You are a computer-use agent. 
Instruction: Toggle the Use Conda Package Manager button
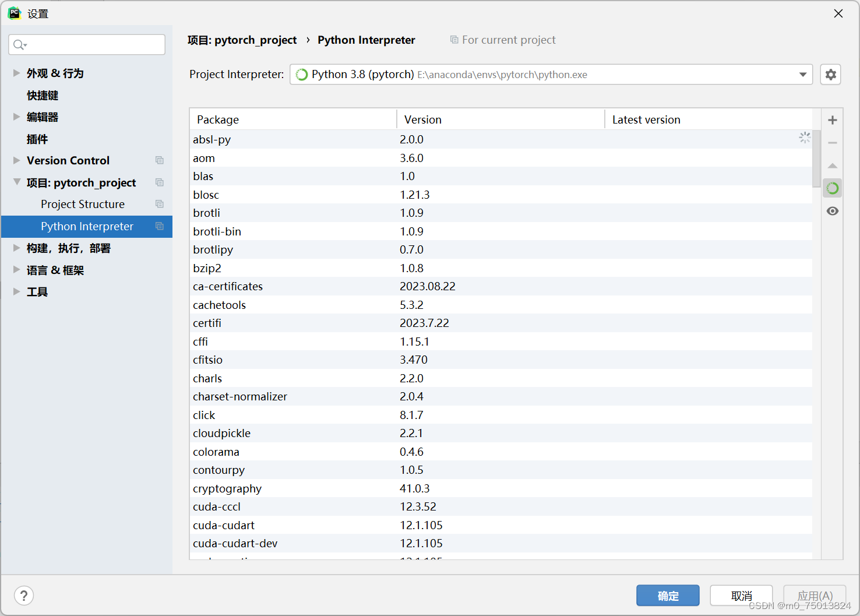[832, 188]
